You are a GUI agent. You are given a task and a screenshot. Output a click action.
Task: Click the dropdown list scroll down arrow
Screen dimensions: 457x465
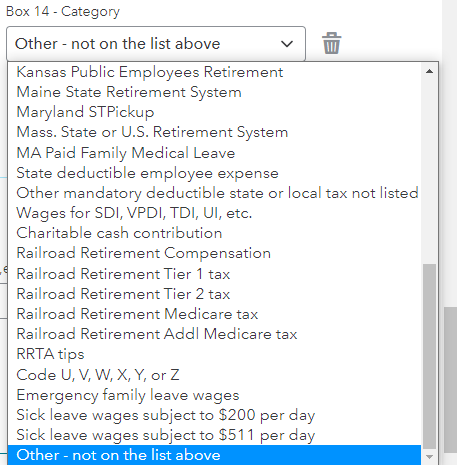(x=429, y=457)
